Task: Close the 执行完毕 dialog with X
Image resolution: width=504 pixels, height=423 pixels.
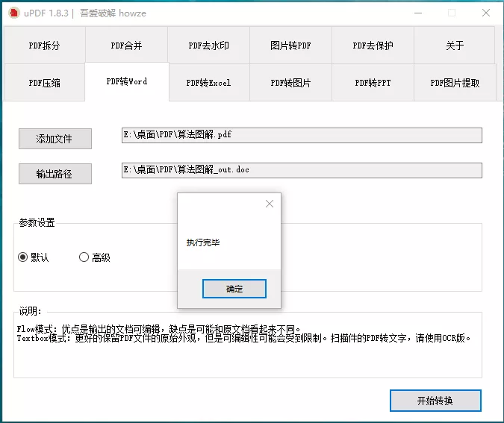Action: [x=270, y=204]
